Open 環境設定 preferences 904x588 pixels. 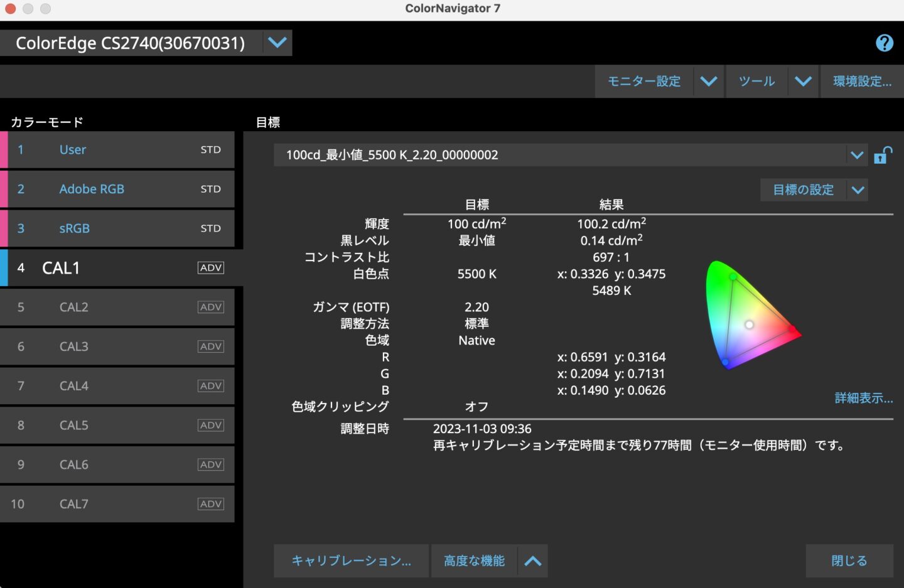click(861, 82)
